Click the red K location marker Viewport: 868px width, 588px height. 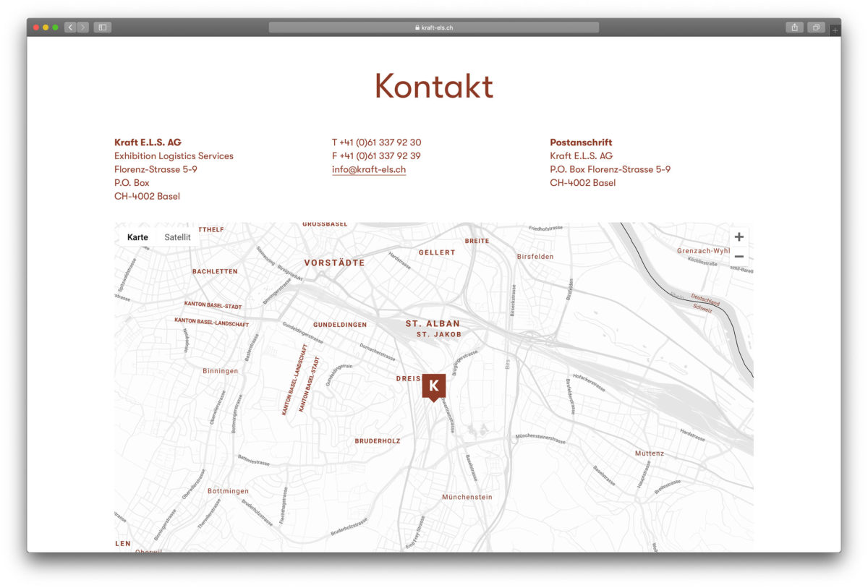coord(433,386)
